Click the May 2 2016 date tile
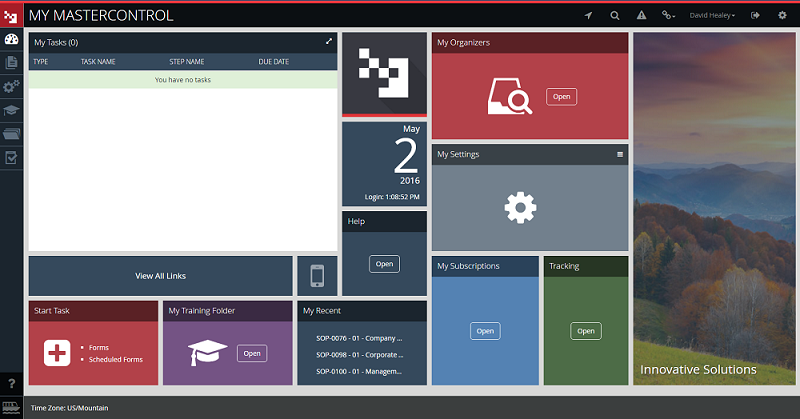 [x=384, y=164]
